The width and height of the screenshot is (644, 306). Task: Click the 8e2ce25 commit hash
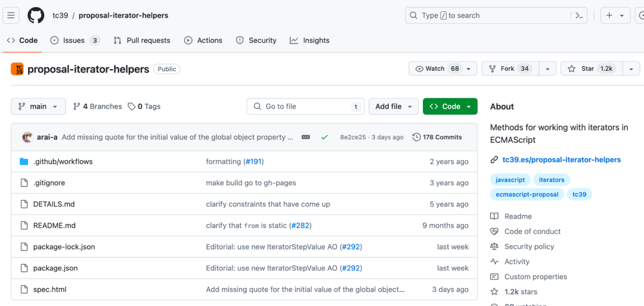[x=353, y=138]
